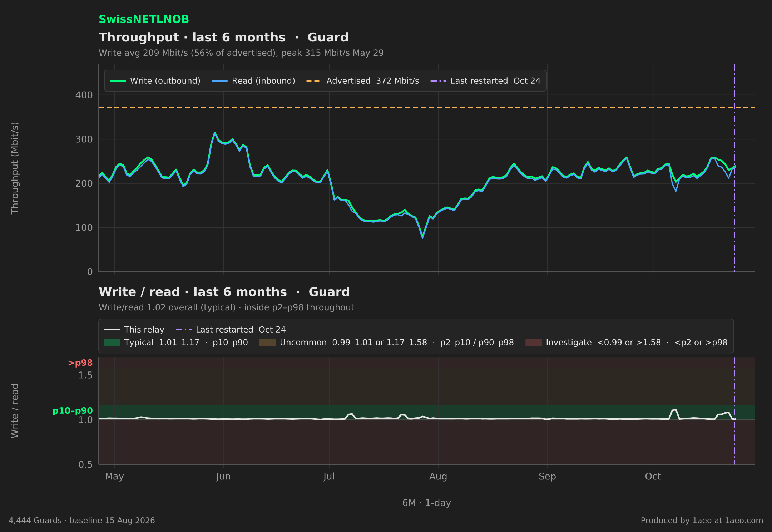The height and width of the screenshot is (532, 772).
Task: Click the 6M · 1-day label
Action: 427,503
